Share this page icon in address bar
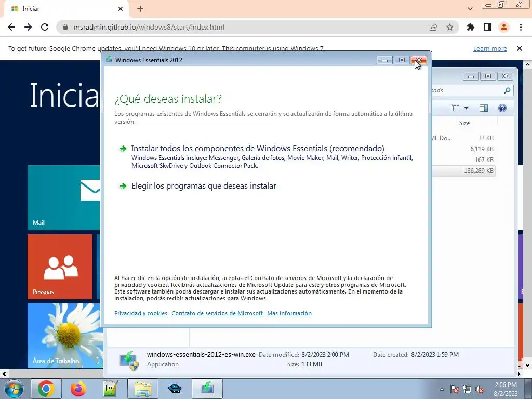The width and height of the screenshot is (532, 399). pyautogui.click(x=433, y=27)
